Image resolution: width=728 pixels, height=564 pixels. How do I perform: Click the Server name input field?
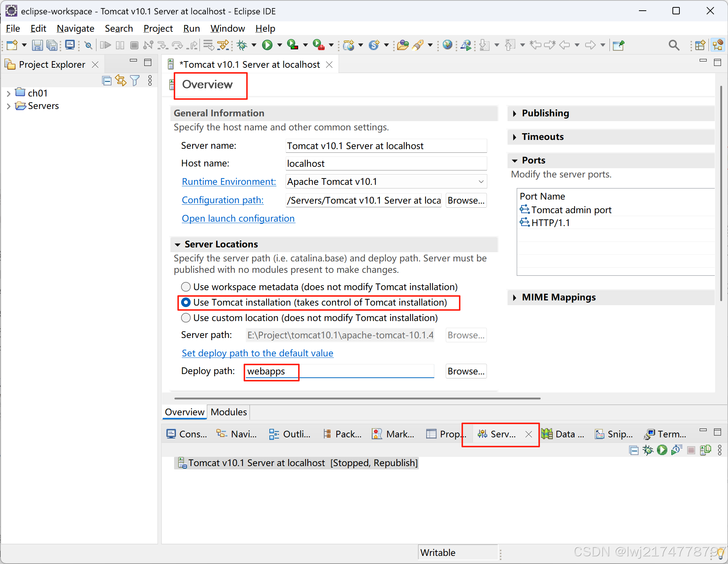coord(386,146)
